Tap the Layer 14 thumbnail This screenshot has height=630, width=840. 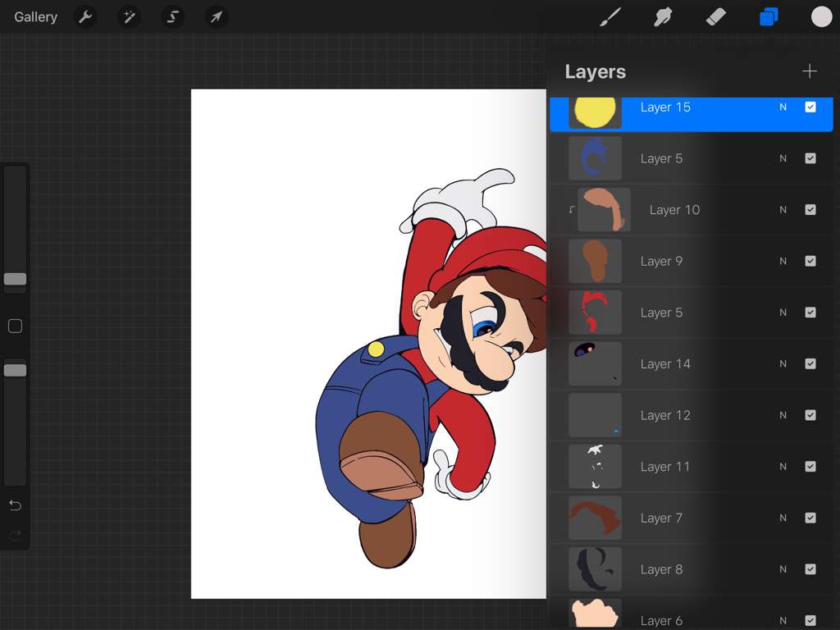point(596,363)
